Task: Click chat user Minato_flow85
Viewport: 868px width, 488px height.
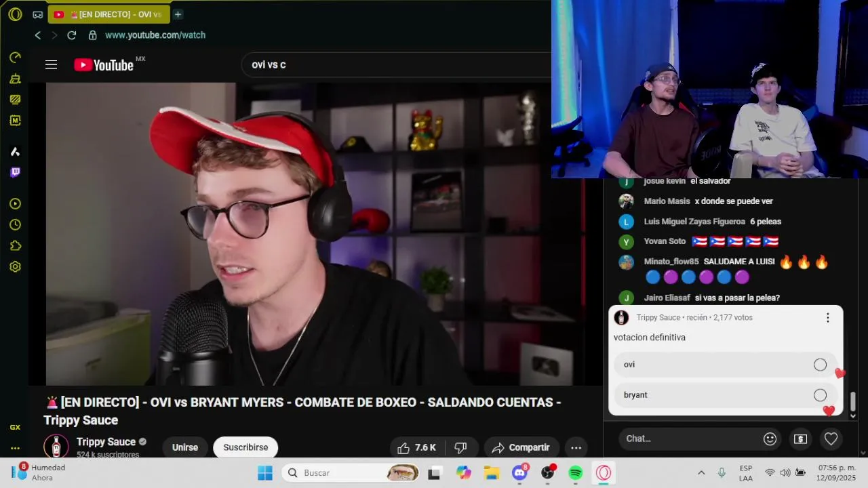Action: click(x=671, y=262)
